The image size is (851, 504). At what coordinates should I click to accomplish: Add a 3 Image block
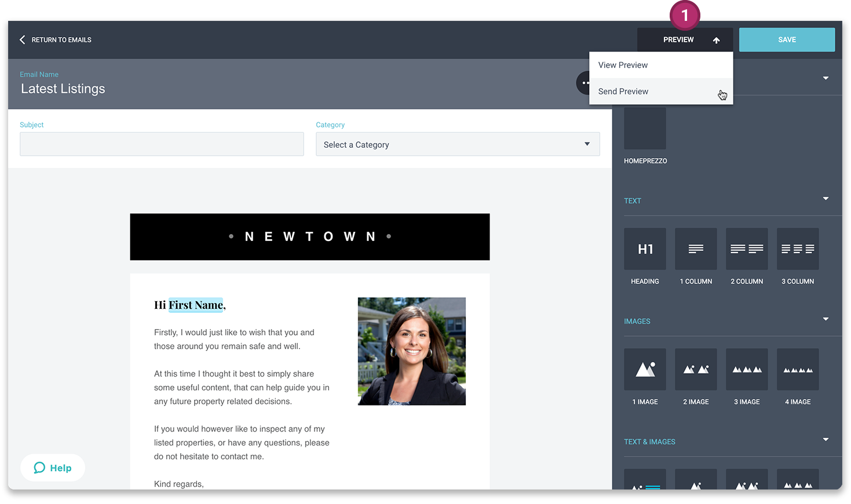pyautogui.click(x=747, y=369)
